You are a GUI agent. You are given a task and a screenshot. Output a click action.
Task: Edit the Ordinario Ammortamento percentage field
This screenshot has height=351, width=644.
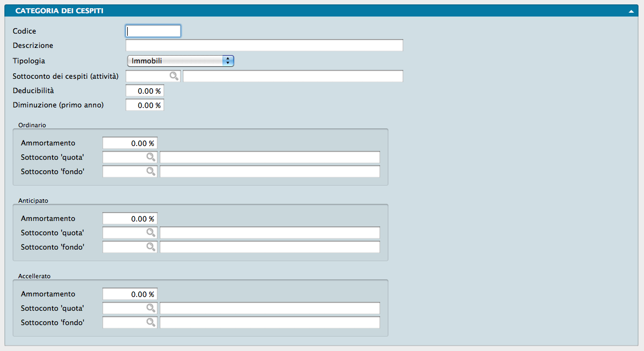coord(129,143)
